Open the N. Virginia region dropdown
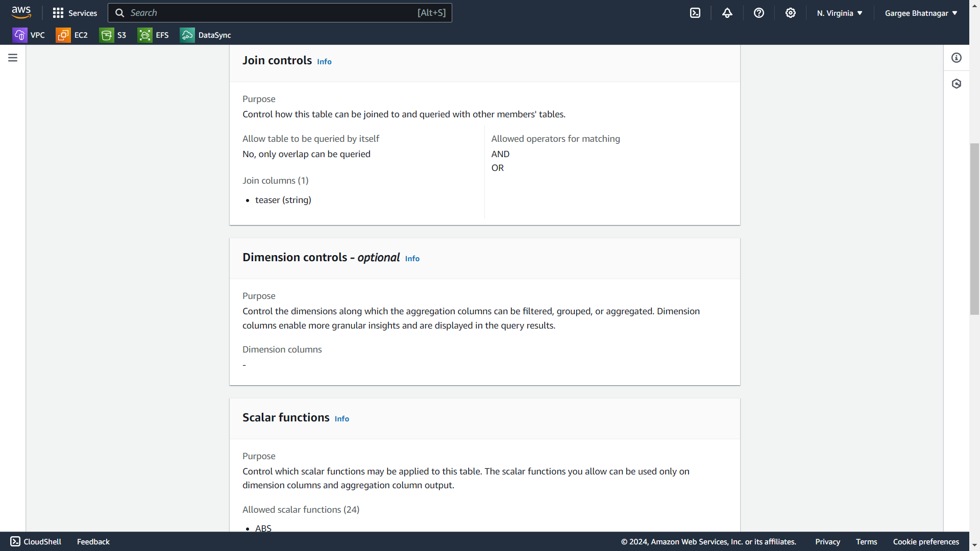This screenshot has width=980, height=551. tap(840, 13)
